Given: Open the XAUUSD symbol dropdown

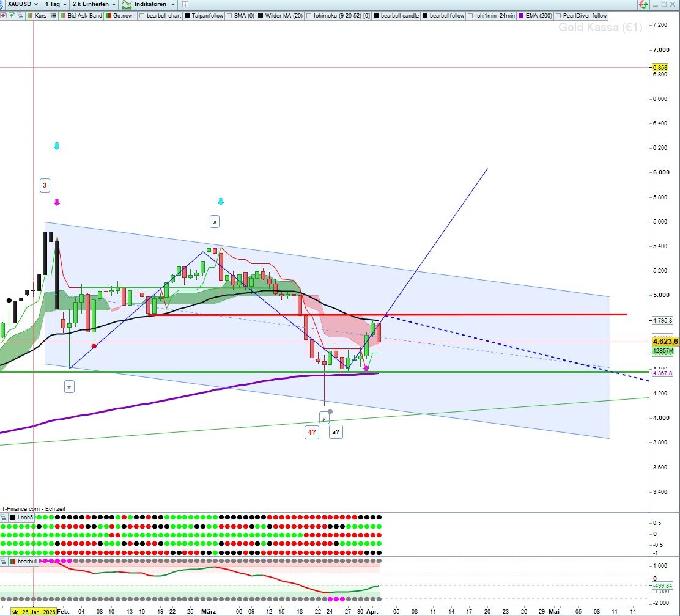Looking at the screenshot, I should point(23,4).
